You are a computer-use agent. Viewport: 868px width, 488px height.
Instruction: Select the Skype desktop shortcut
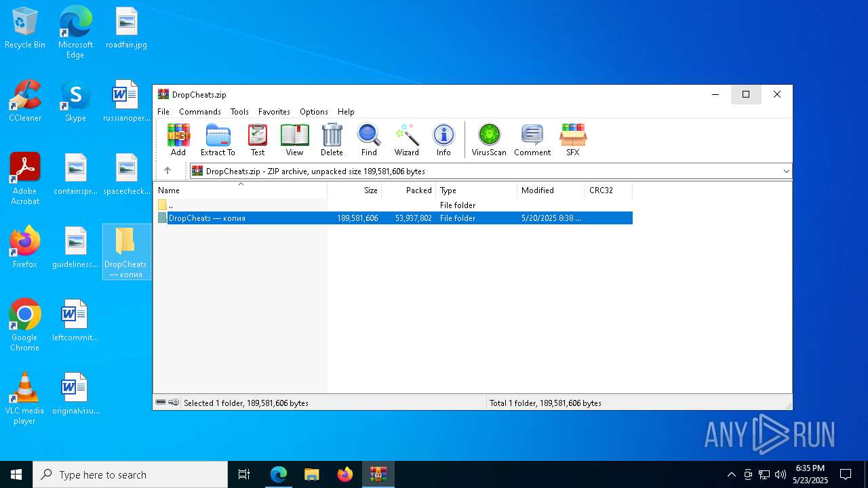[x=75, y=101]
